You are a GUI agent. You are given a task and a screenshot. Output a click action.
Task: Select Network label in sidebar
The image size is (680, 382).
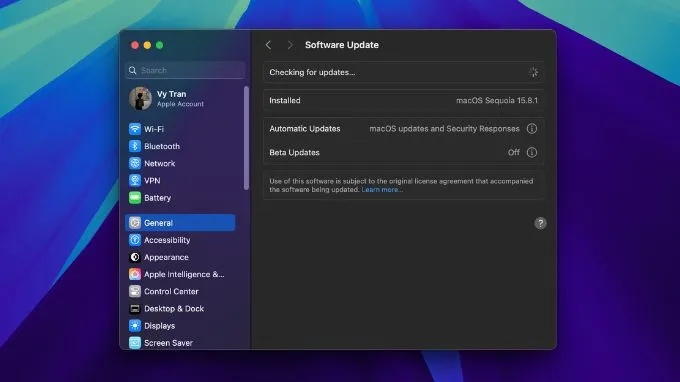160,163
